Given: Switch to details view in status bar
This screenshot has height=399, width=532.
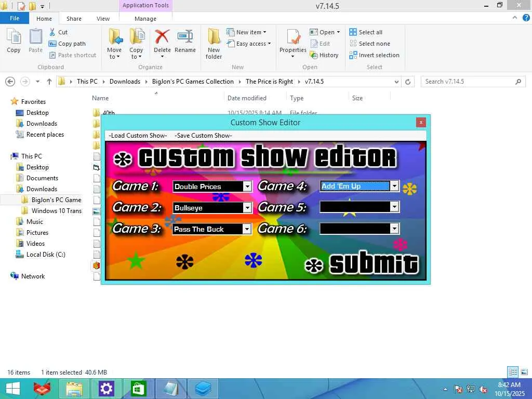Looking at the screenshot, I should 513,372.
